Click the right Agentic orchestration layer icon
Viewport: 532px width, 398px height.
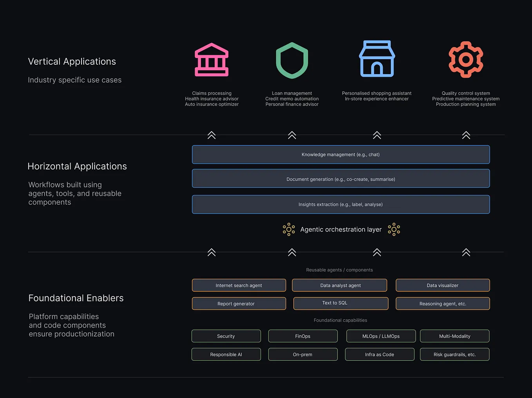394,229
